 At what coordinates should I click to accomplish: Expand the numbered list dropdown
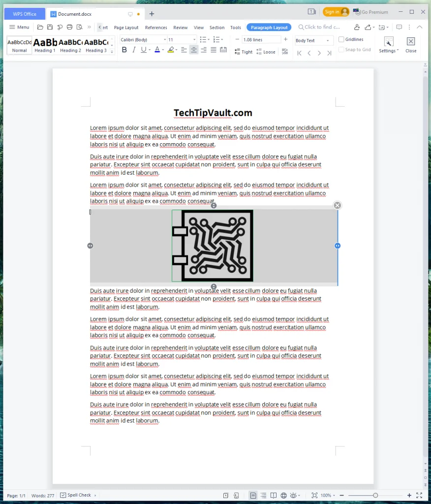click(x=222, y=39)
